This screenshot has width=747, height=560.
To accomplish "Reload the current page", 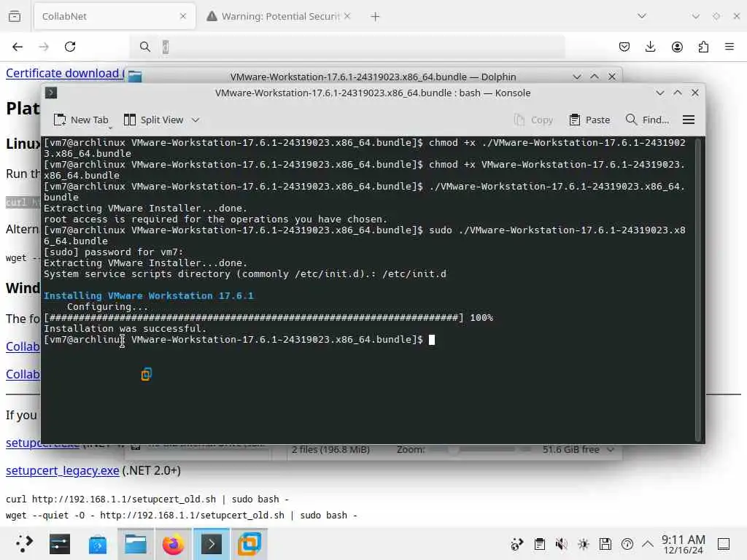I will [70, 47].
